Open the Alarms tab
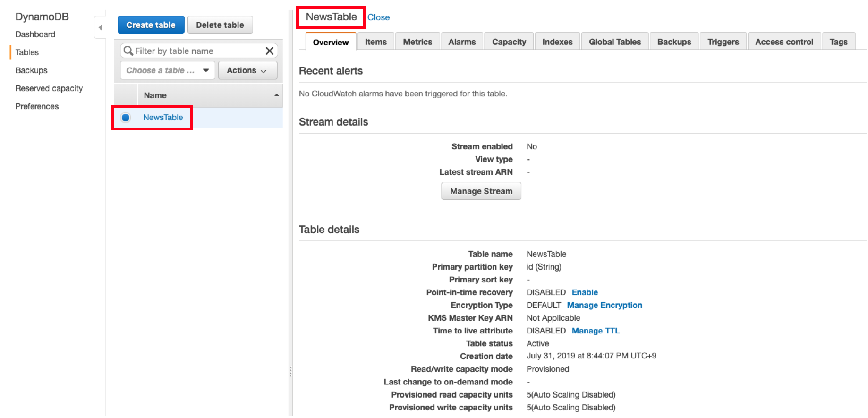 pyautogui.click(x=462, y=42)
